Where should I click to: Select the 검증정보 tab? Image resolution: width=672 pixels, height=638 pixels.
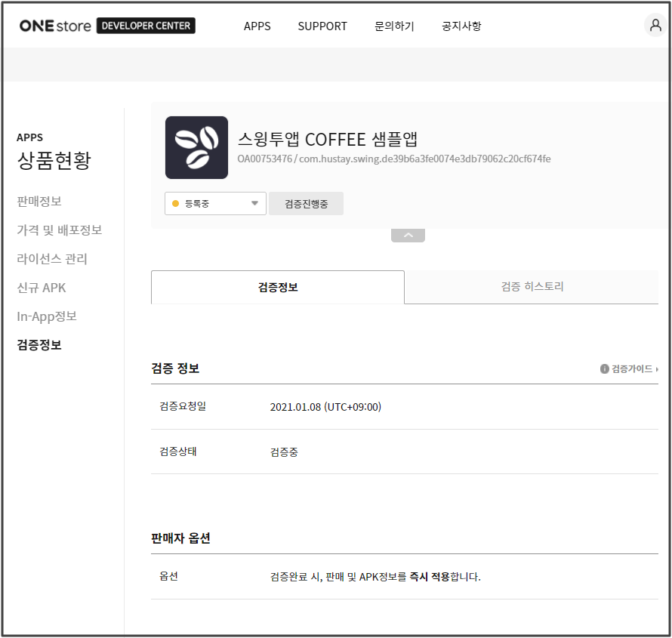click(x=278, y=288)
